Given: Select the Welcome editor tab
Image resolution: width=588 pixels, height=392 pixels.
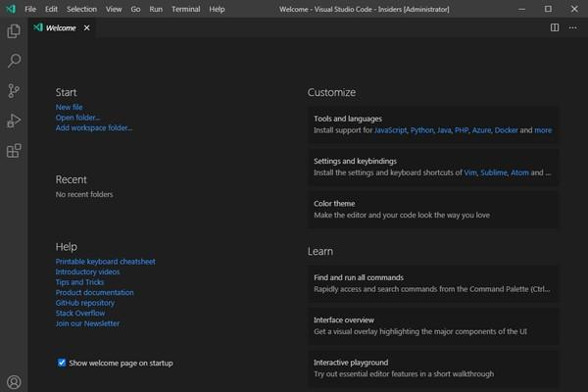Looking at the screenshot, I should (62, 27).
